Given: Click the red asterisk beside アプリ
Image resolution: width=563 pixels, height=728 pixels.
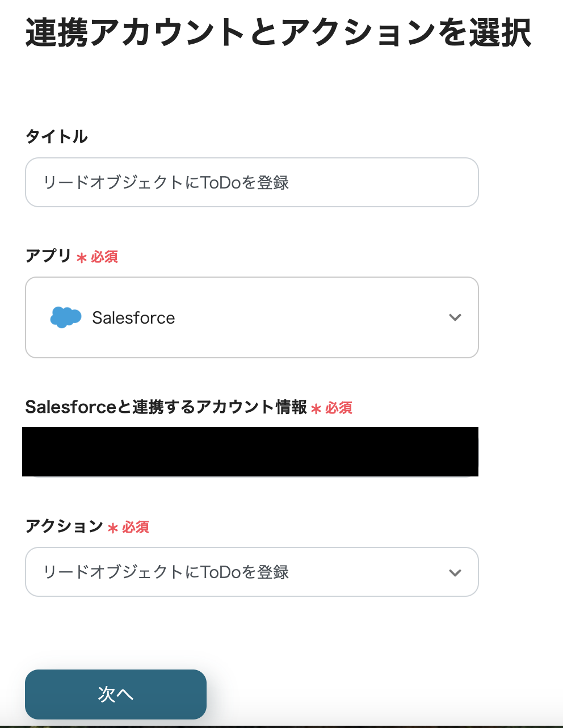Looking at the screenshot, I should 82,258.
